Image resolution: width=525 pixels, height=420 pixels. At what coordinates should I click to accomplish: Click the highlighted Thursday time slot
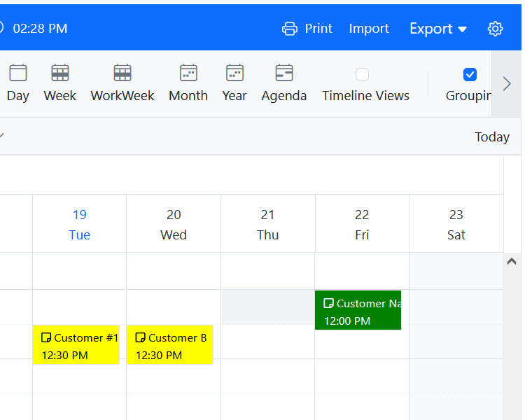[268, 307]
